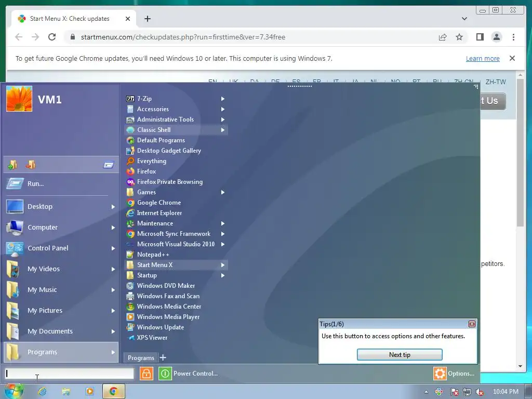Click the Learn more link

[x=483, y=58]
